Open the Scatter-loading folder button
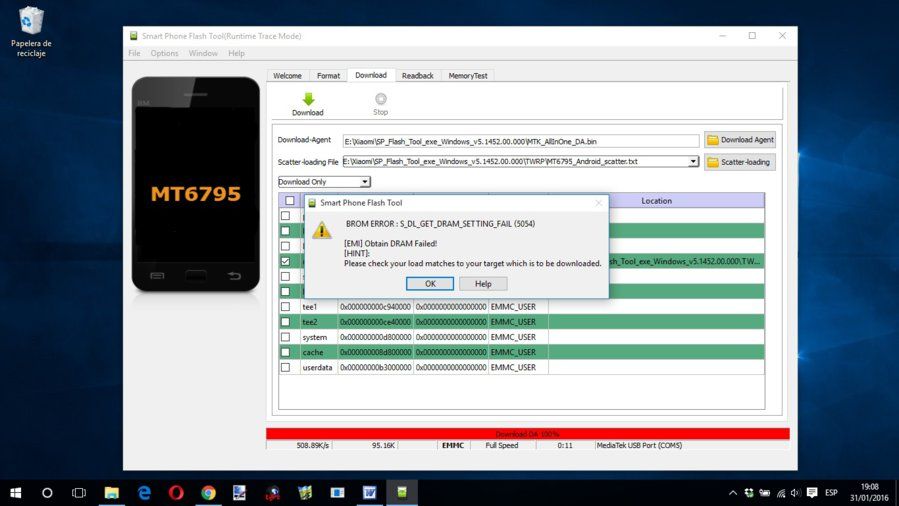 point(740,162)
